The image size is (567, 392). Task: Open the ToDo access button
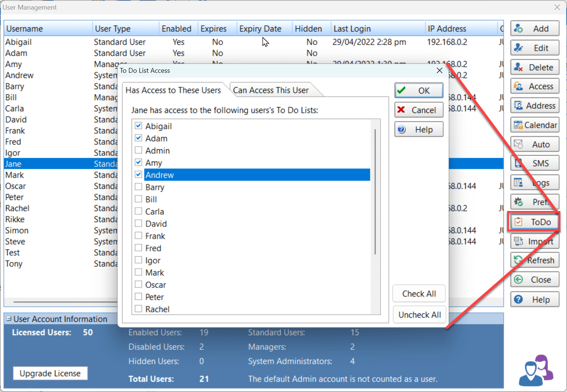point(534,222)
